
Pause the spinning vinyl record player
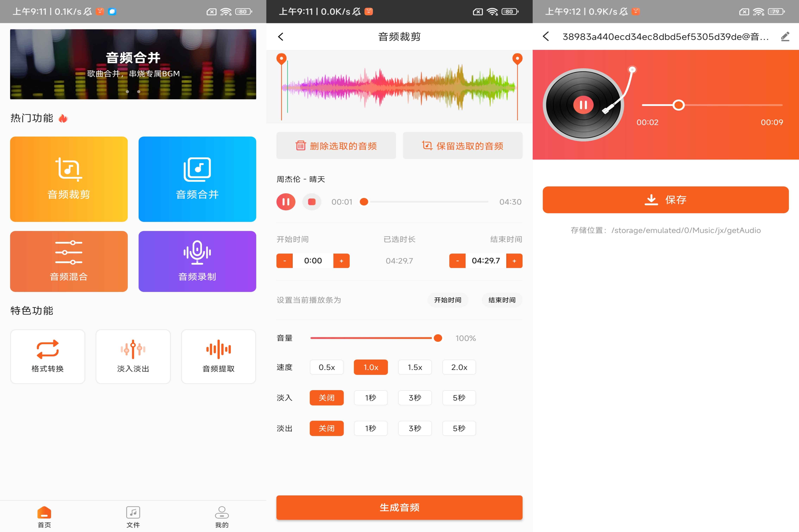[x=583, y=105]
